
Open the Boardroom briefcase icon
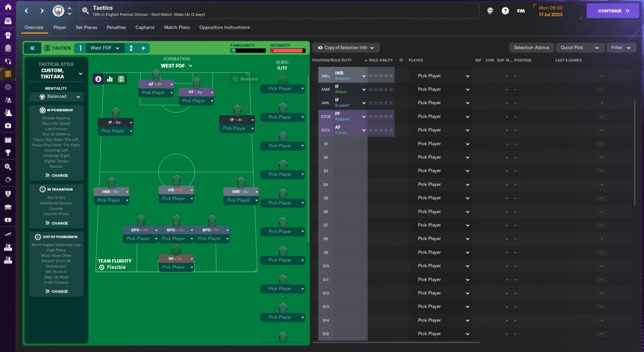coord(8,207)
